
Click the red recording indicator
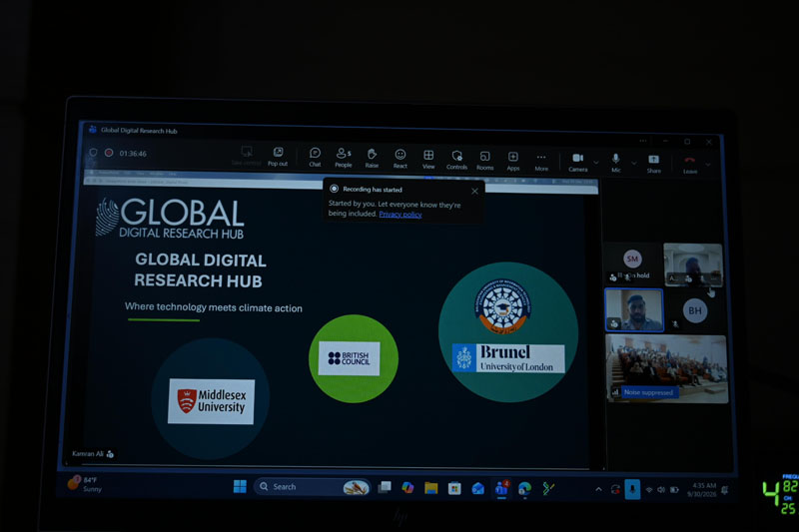point(109,153)
